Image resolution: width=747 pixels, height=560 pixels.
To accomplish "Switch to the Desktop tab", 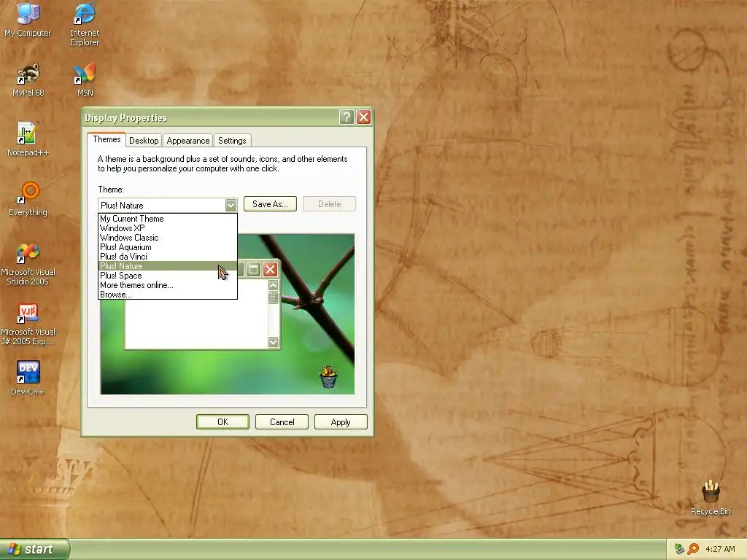I will (144, 141).
